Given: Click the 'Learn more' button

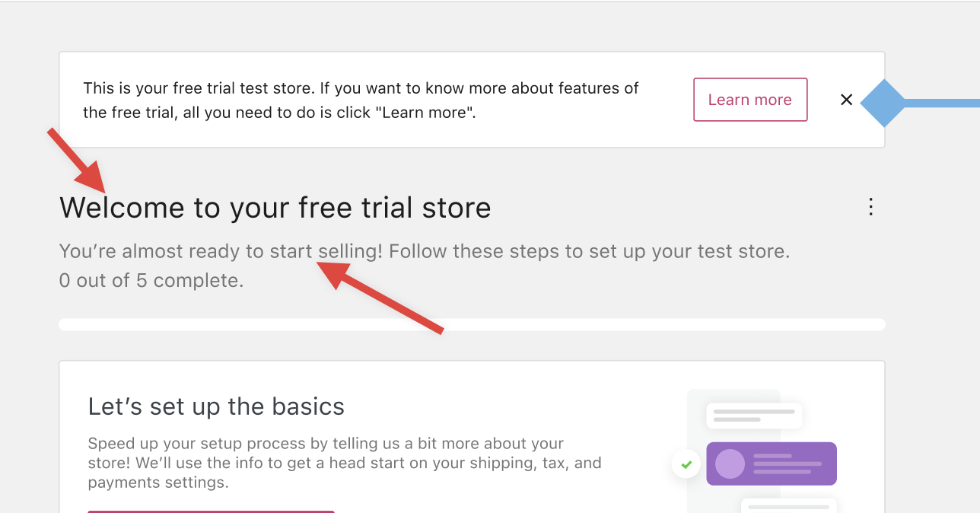Looking at the screenshot, I should pyautogui.click(x=749, y=99).
